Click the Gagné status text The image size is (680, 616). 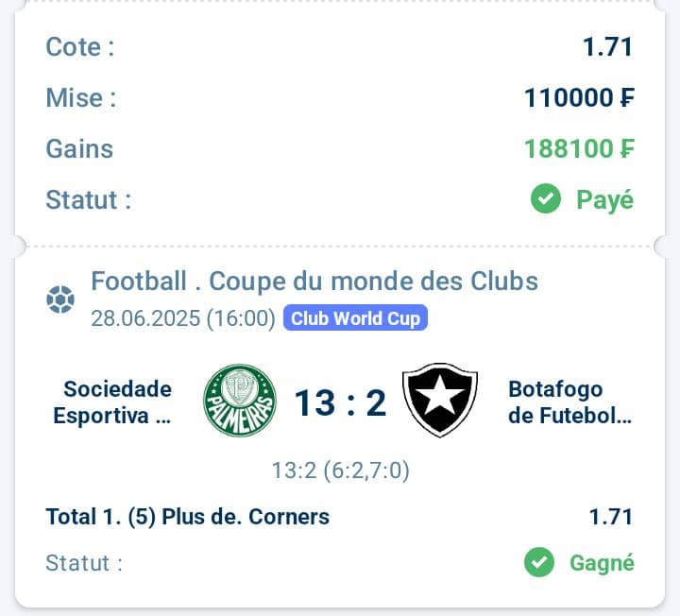[602, 563]
